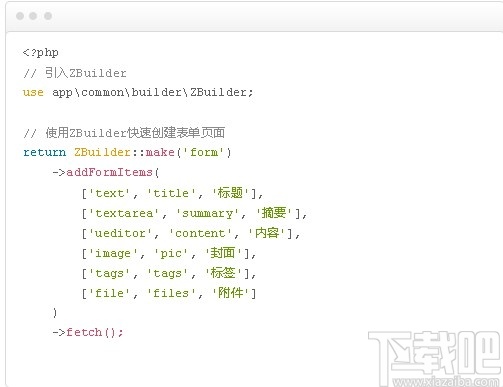Click the '封面' string
The image size is (503, 387).
point(223,253)
